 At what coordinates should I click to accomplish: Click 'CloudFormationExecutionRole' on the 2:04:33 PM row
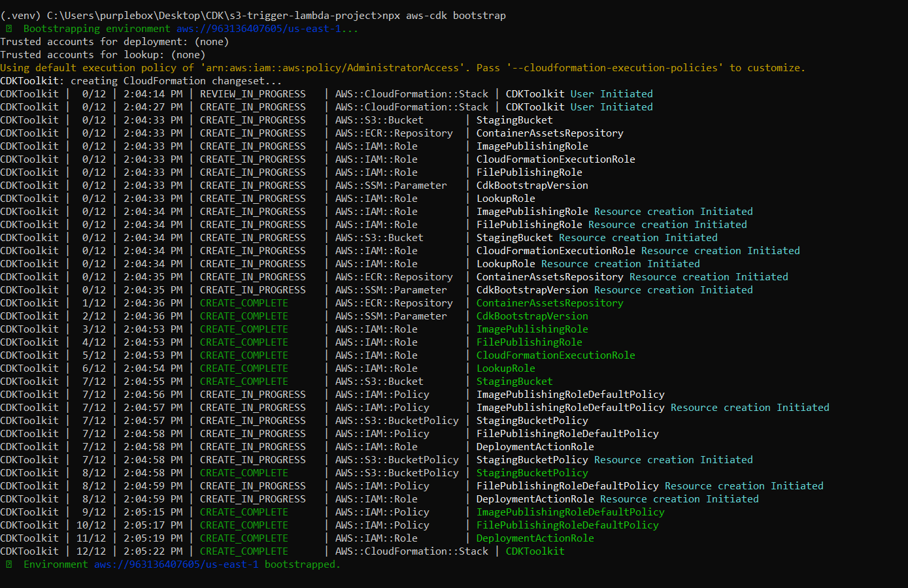click(x=556, y=159)
